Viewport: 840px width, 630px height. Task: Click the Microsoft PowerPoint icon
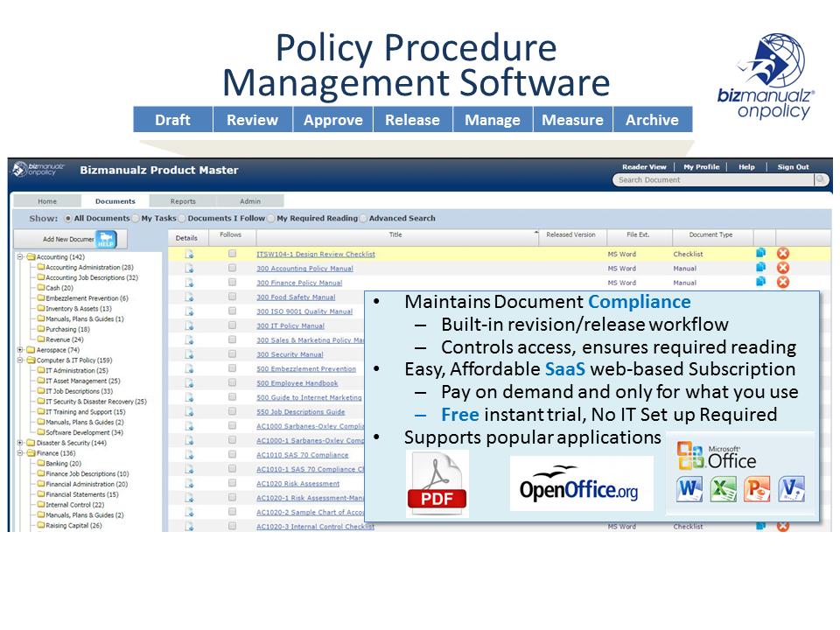(757, 488)
